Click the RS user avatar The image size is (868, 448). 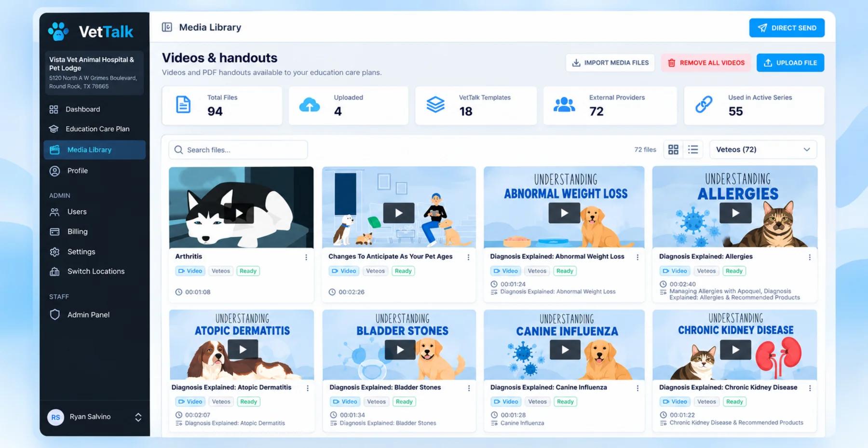pos(55,417)
